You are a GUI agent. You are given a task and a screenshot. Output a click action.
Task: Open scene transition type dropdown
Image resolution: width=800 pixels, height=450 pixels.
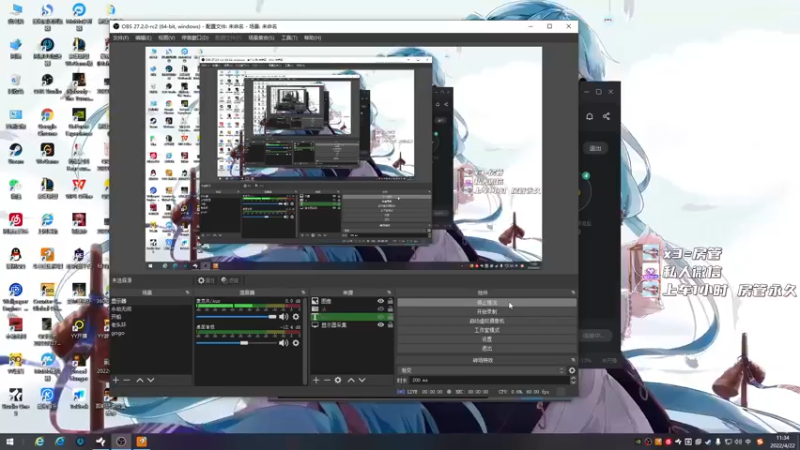click(x=482, y=370)
